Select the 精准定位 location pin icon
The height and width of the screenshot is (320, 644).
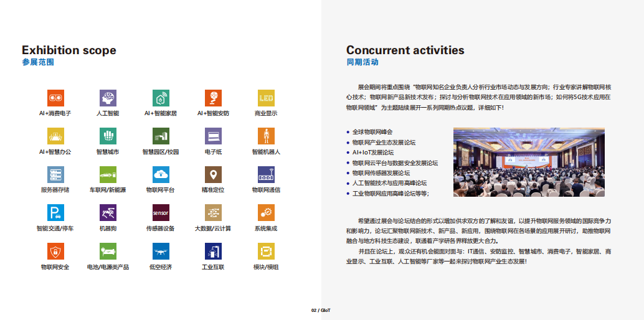coord(213,174)
